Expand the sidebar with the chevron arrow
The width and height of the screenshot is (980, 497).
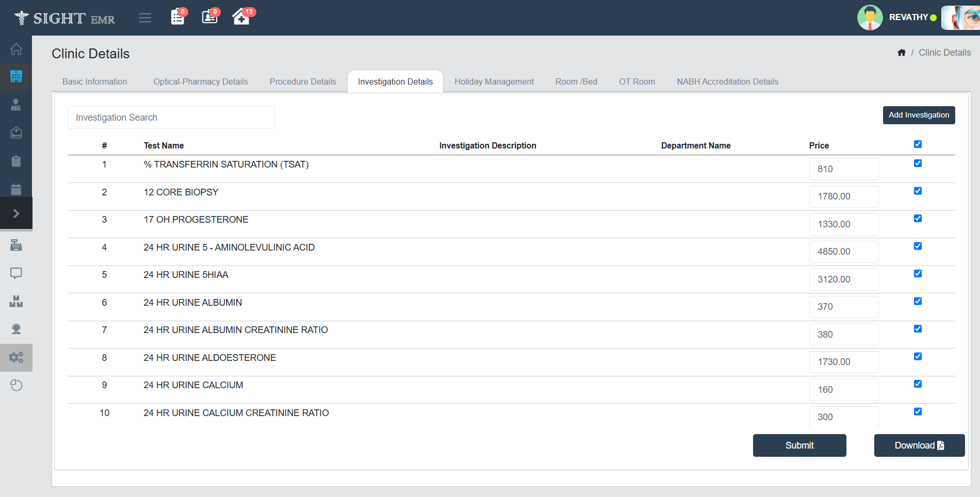click(16, 213)
